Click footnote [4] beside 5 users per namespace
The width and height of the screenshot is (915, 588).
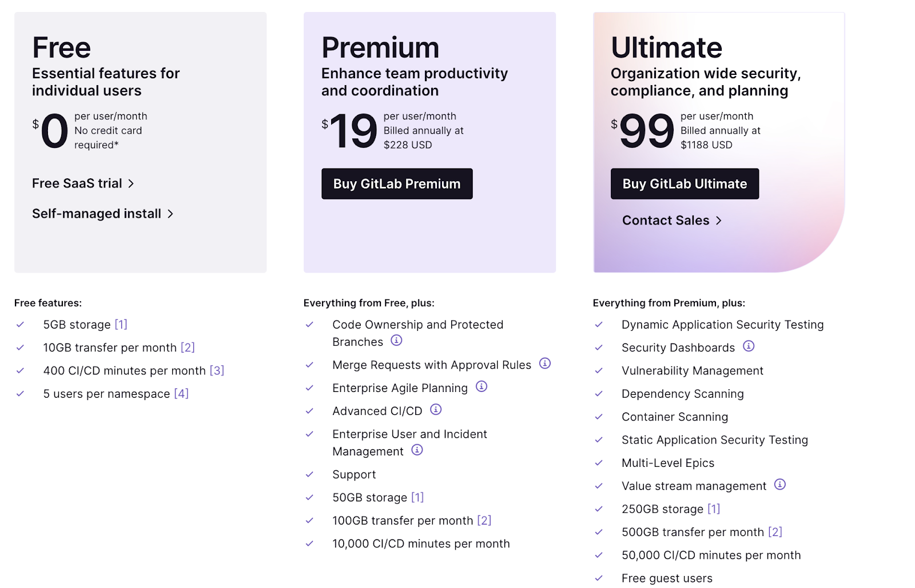(x=181, y=393)
